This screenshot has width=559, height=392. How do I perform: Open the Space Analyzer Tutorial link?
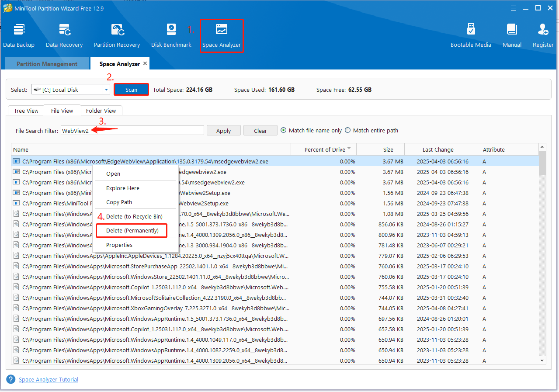49,379
